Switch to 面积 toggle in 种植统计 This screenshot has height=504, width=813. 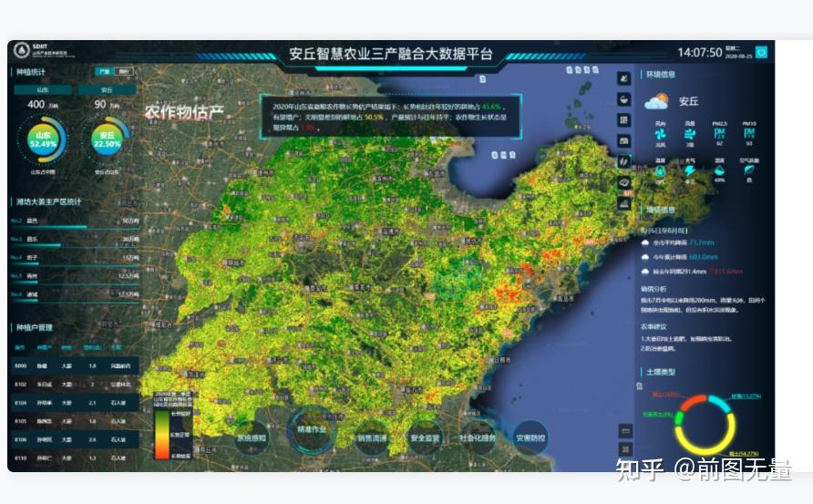(125, 71)
